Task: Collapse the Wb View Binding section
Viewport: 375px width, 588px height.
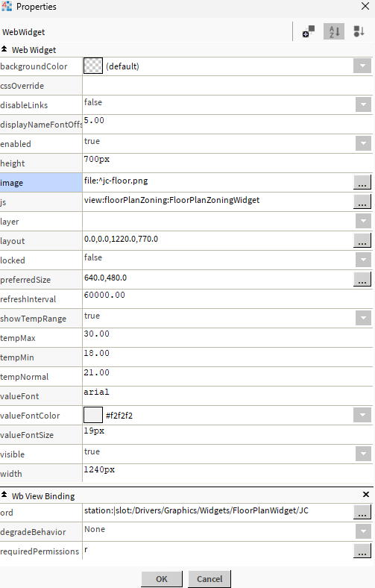Action: point(4,495)
